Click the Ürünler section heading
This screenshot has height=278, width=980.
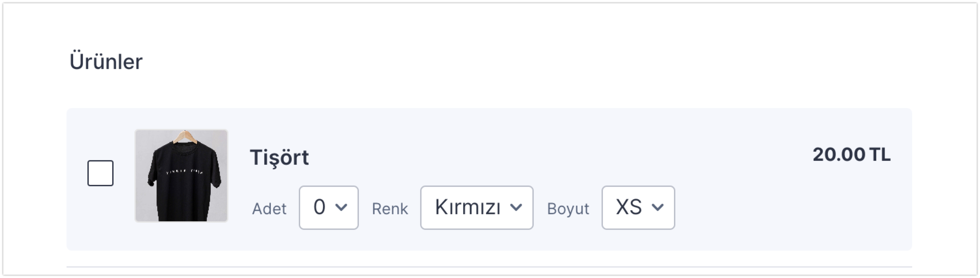click(106, 62)
